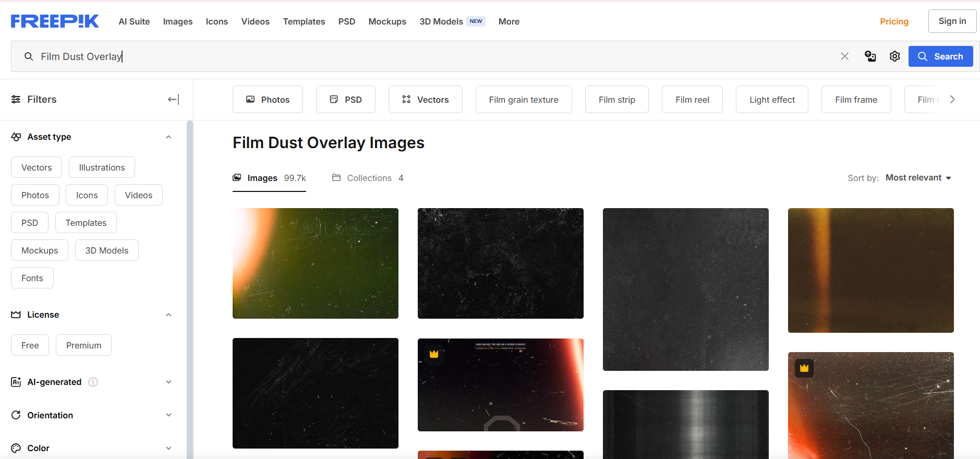Switch to the Collections results tab

click(x=368, y=178)
